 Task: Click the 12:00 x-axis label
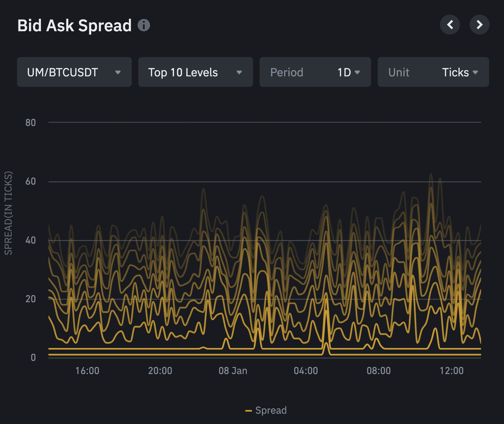(x=451, y=371)
